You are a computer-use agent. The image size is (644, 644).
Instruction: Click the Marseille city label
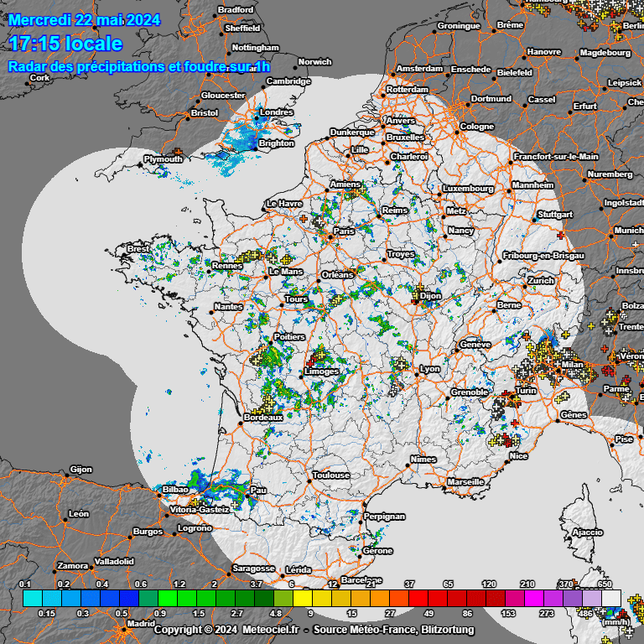465,482
